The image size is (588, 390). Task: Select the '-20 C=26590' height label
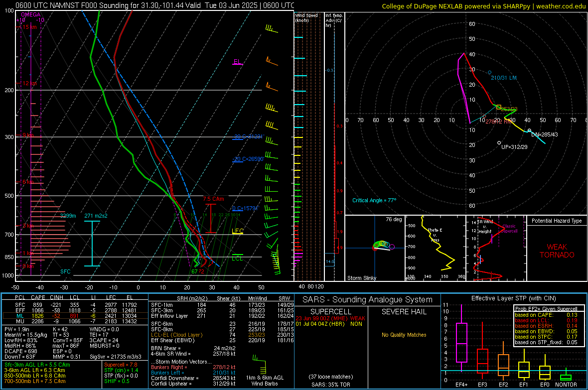pos(248,159)
